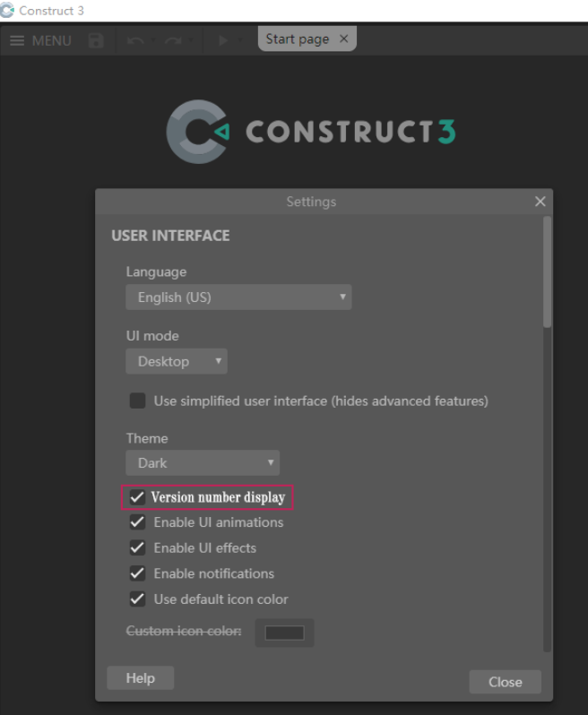The width and height of the screenshot is (588, 715).
Task: Click the Construct 3 logo in title bar
Action: tap(7, 10)
